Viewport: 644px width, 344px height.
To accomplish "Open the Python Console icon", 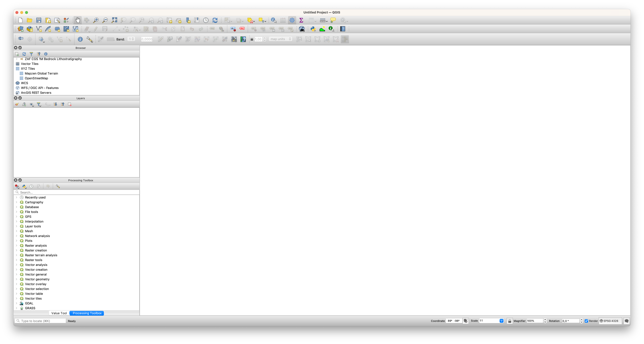I will 313,29.
